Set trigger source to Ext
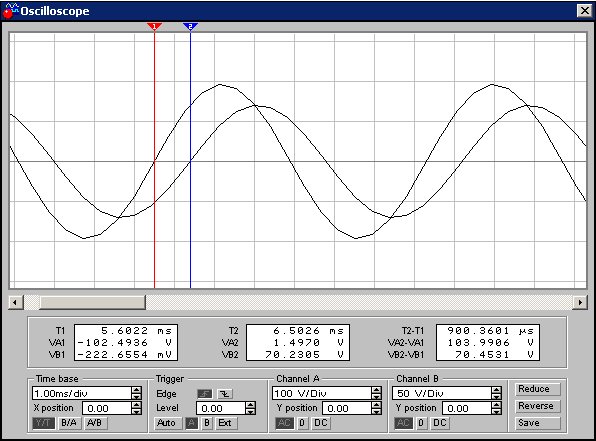This screenshot has width=596, height=441. [226, 423]
